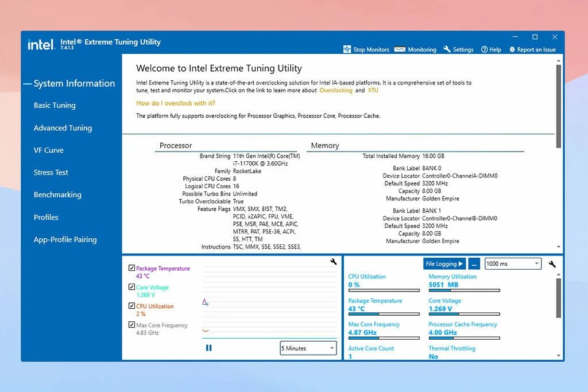The image size is (588, 392).
Task: Open graph settings wrench in chart panel
Action: pos(334,262)
